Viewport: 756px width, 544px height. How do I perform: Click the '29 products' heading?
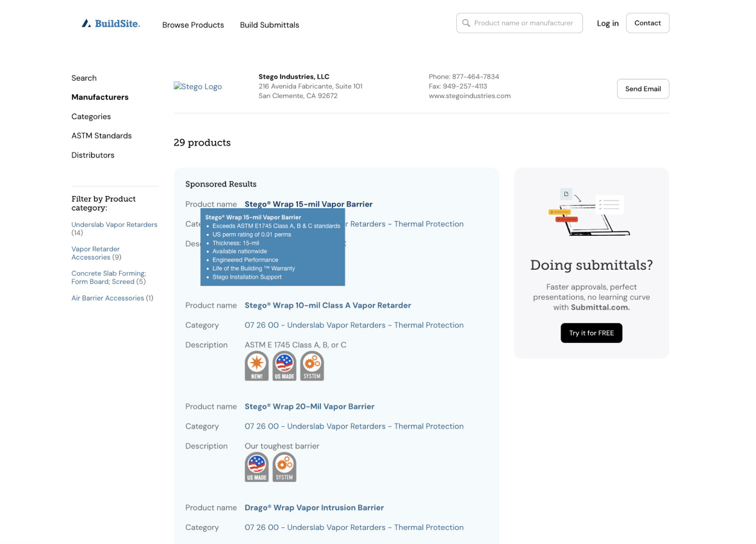202,143
